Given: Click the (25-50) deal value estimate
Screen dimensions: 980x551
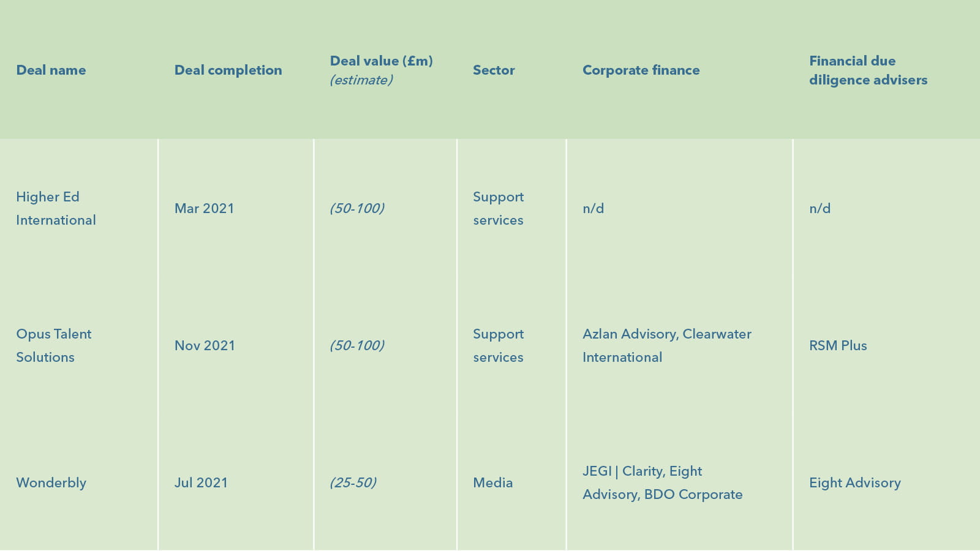Looking at the screenshot, I should point(353,483).
